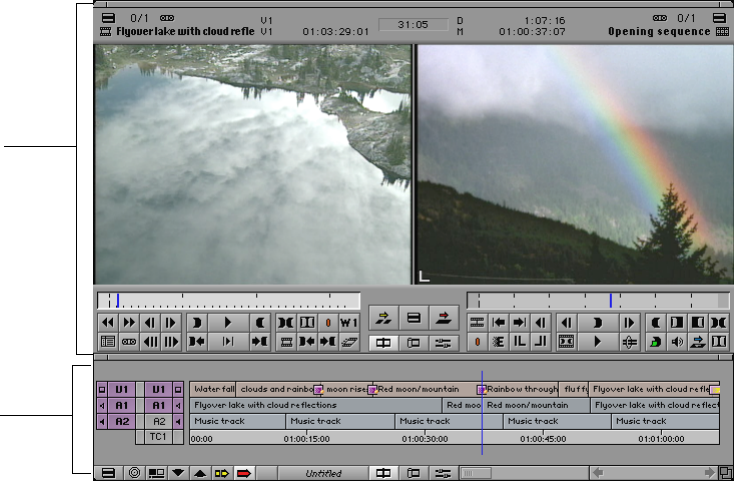Enable yellow Extract/Splice-in segment mode
Viewport: 734px width, 481px height.
click(221, 473)
